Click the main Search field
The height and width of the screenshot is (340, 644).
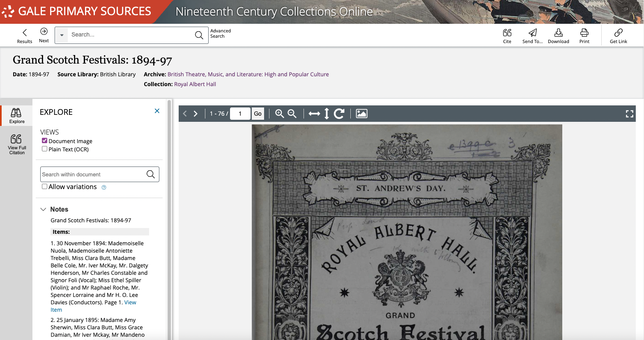131,35
